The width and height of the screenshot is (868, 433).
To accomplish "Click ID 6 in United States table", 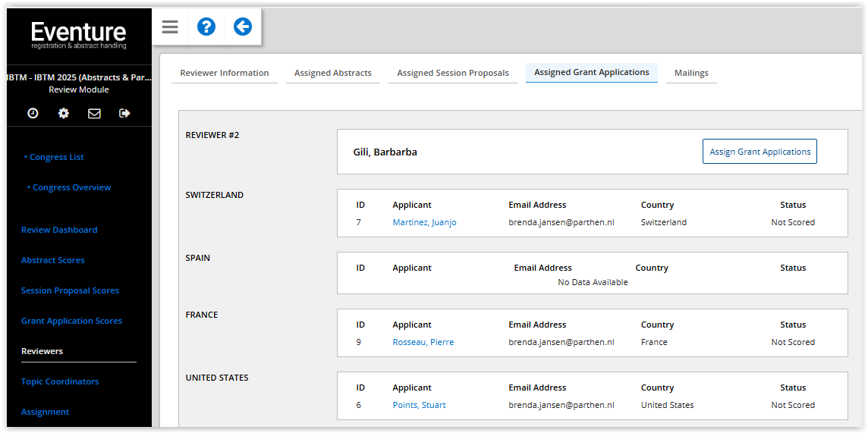I will [359, 406].
